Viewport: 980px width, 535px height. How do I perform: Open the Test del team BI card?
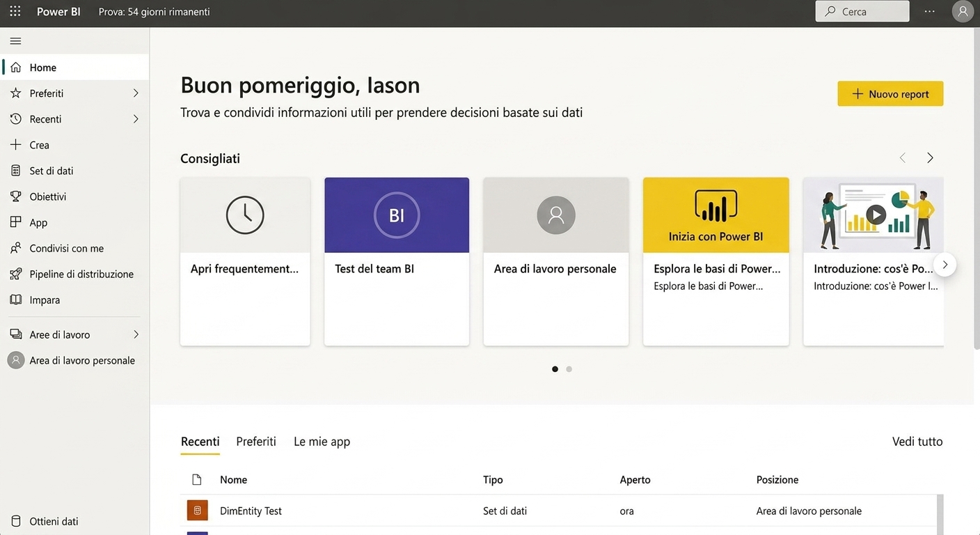pos(397,261)
